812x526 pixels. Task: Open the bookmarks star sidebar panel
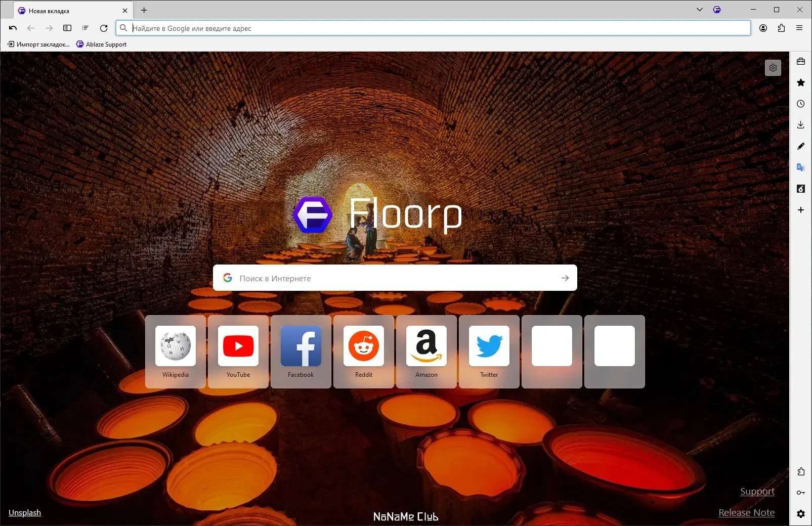tap(801, 82)
